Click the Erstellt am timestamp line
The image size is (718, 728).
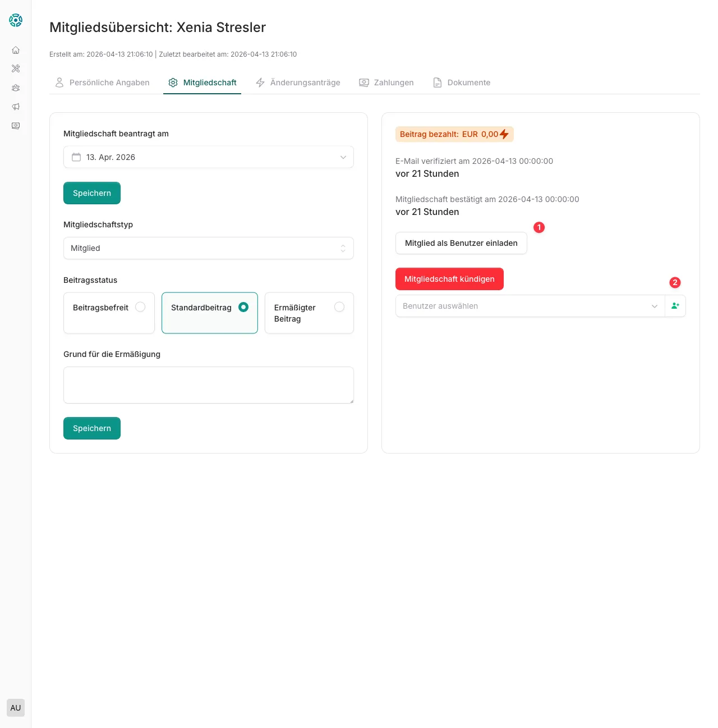click(x=173, y=54)
